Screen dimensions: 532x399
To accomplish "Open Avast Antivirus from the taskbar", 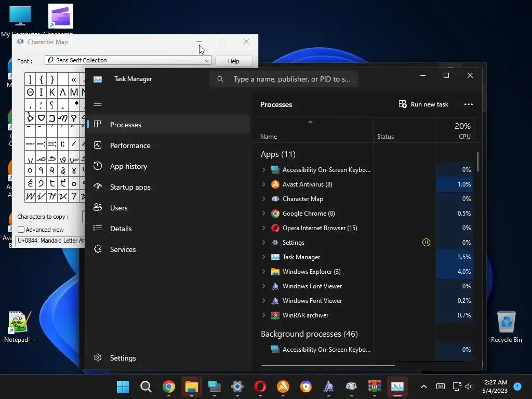I will pos(283,387).
